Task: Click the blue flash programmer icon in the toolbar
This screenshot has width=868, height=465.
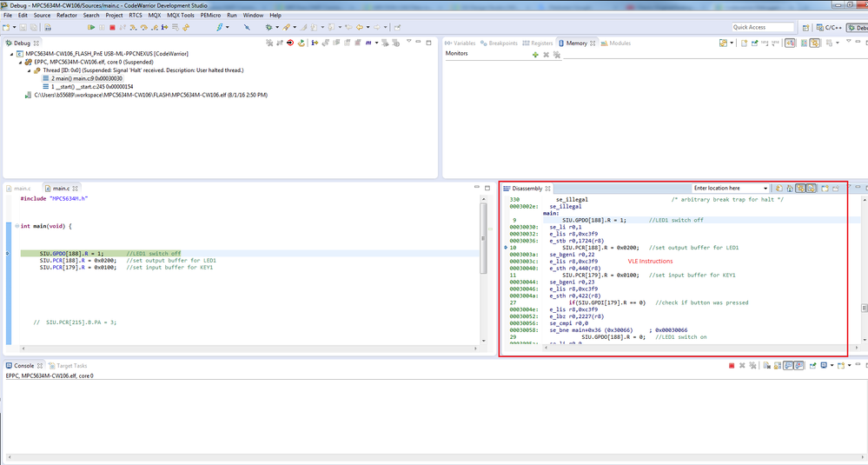Action: tap(220, 27)
